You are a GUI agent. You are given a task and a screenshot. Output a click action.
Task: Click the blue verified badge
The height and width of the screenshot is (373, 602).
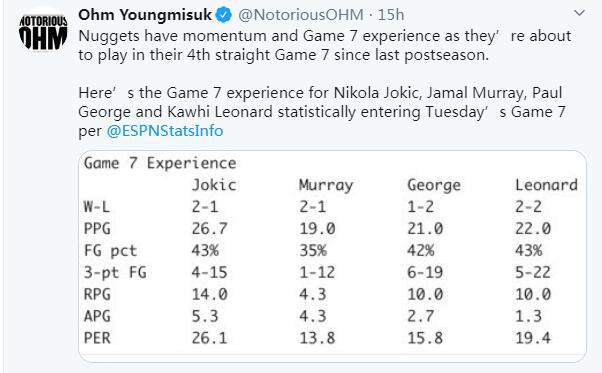(x=223, y=15)
